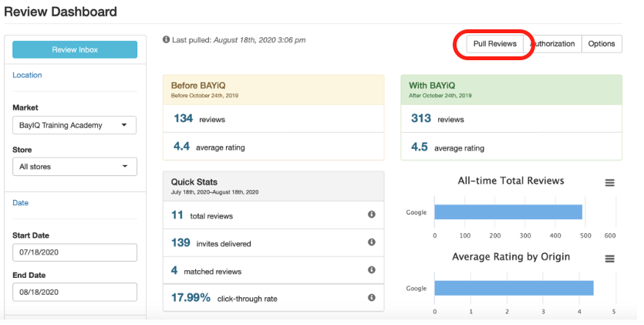This screenshot has width=644, height=325.
Task: Click the Quick Stats heading
Action: [x=194, y=182]
